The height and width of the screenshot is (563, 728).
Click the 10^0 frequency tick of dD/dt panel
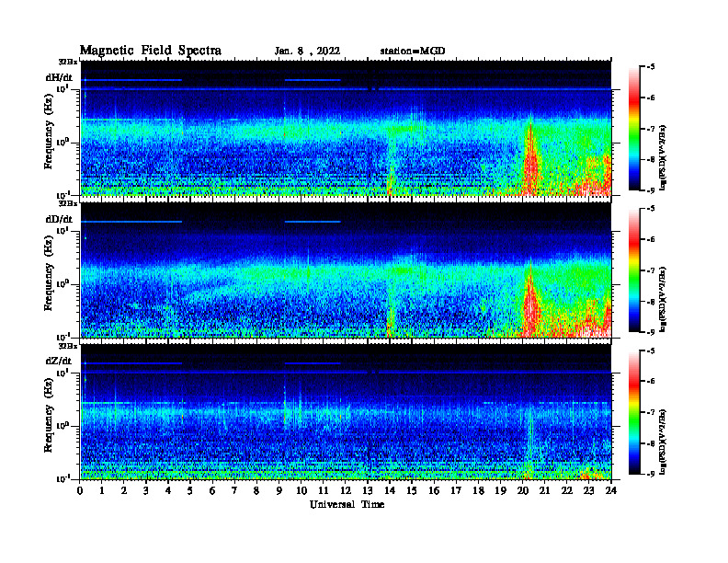click(x=63, y=283)
